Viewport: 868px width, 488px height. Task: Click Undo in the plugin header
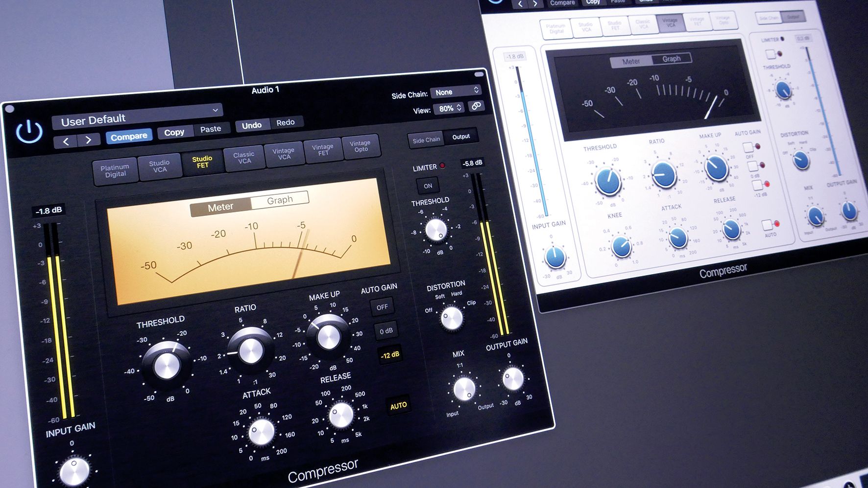tap(252, 125)
